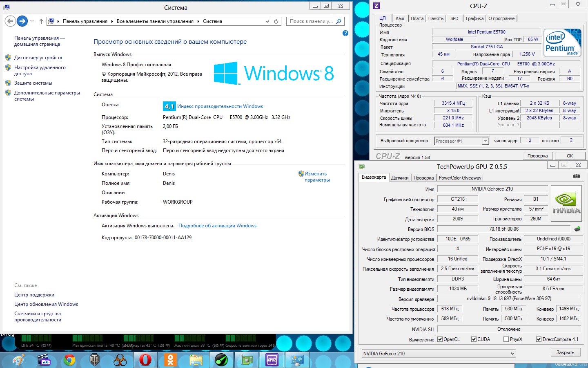Open Odnoklassniki from the taskbar
Image resolution: width=588 pixels, height=368 pixels.
pyautogui.click(x=171, y=360)
